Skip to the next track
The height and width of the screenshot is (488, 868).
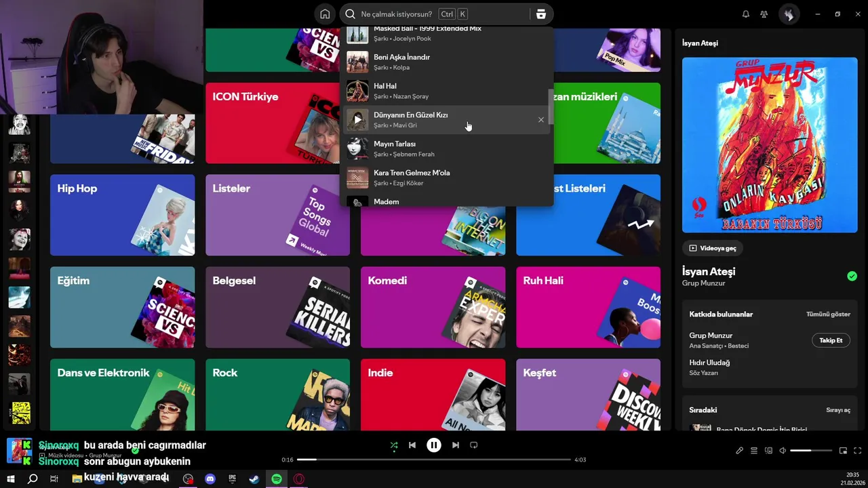(456, 445)
